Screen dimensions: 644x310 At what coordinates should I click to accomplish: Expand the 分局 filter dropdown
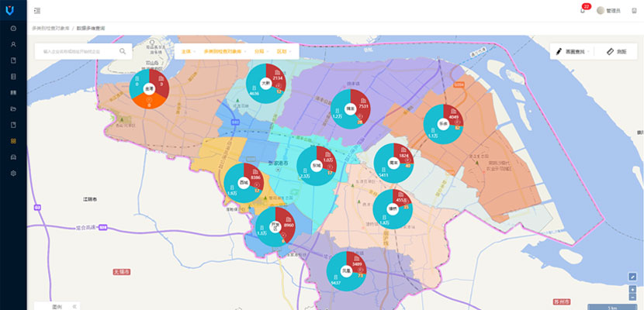tap(261, 51)
